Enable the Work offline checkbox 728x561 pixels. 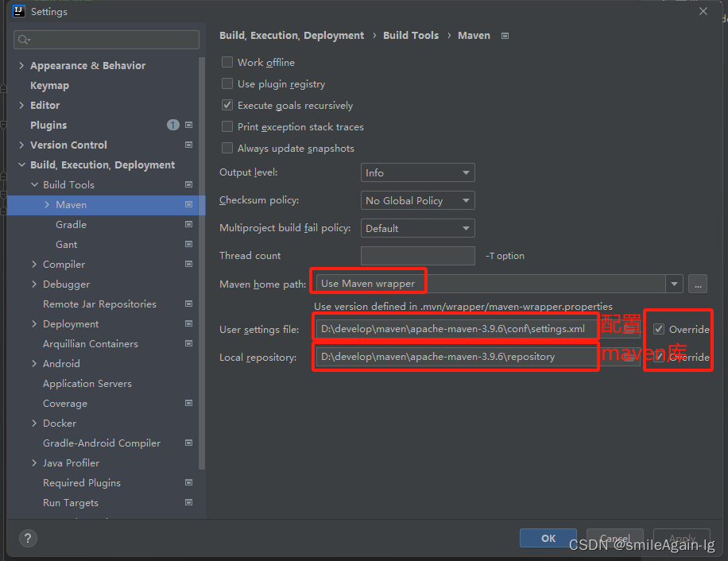click(228, 63)
